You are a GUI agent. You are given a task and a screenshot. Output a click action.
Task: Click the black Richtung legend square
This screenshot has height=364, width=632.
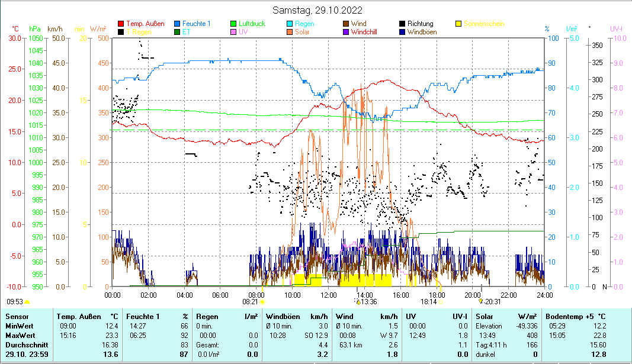(x=402, y=24)
